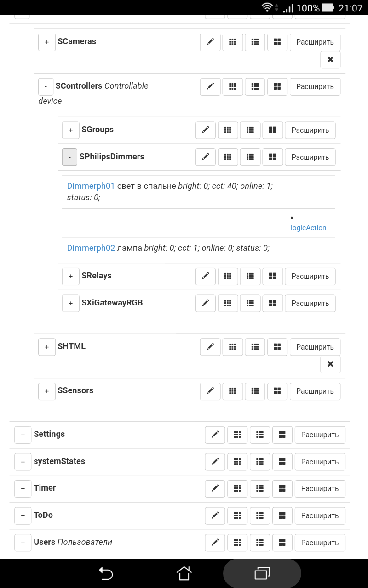Select the tile view icon for SGroups

click(273, 130)
